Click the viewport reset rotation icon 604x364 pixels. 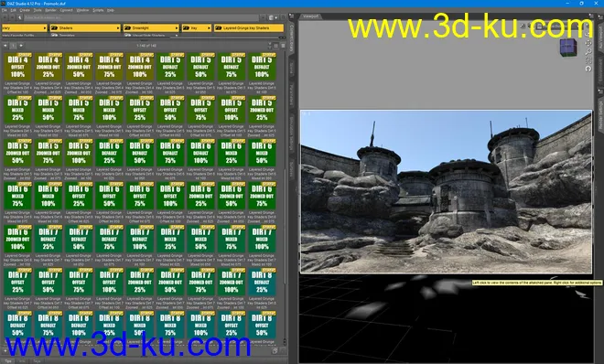[588, 69]
